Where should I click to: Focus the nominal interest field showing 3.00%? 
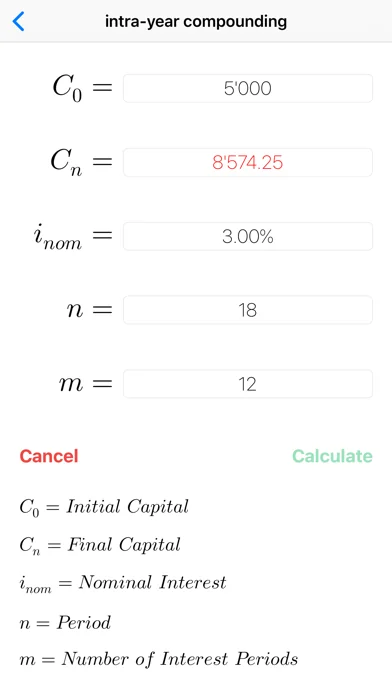pyautogui.click(x=248, y=236)
